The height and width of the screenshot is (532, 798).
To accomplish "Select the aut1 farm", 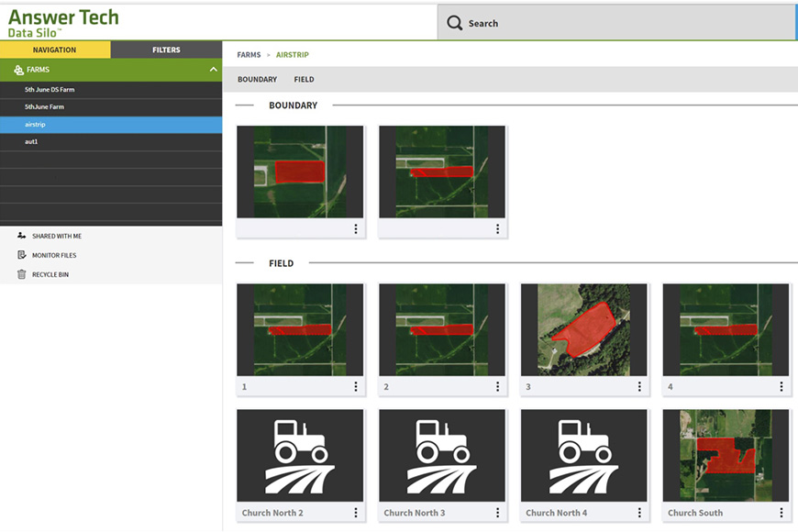I will pos(31,142).
